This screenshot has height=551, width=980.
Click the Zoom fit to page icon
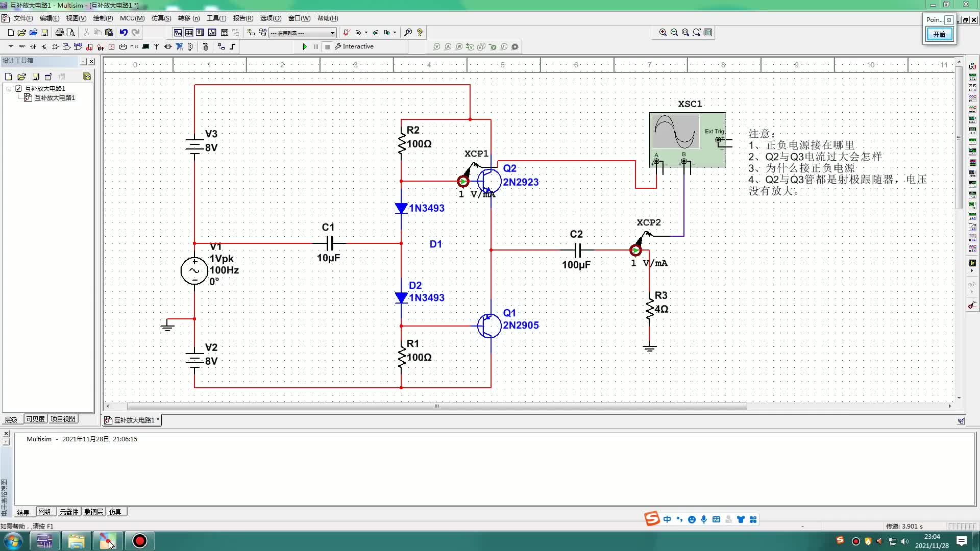coord(697,32)
